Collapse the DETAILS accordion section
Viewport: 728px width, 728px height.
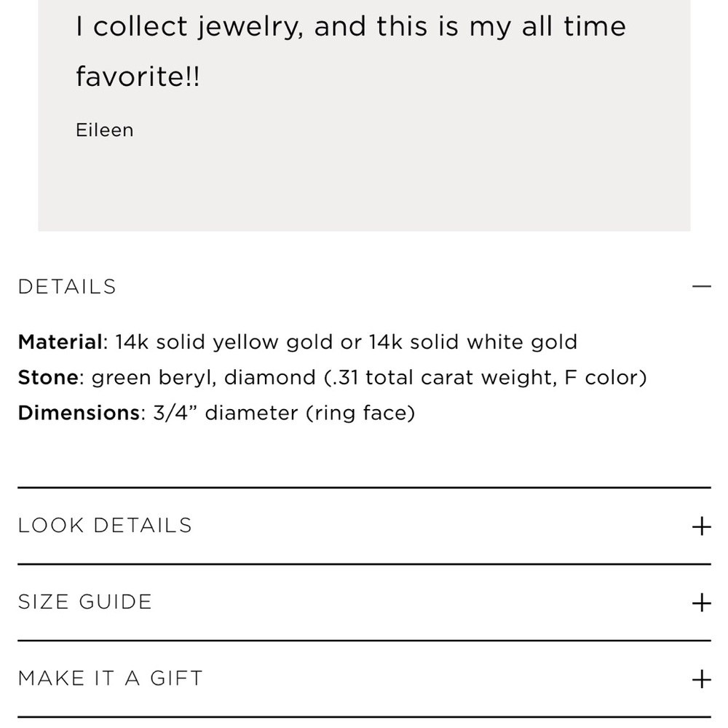(701, 284)
